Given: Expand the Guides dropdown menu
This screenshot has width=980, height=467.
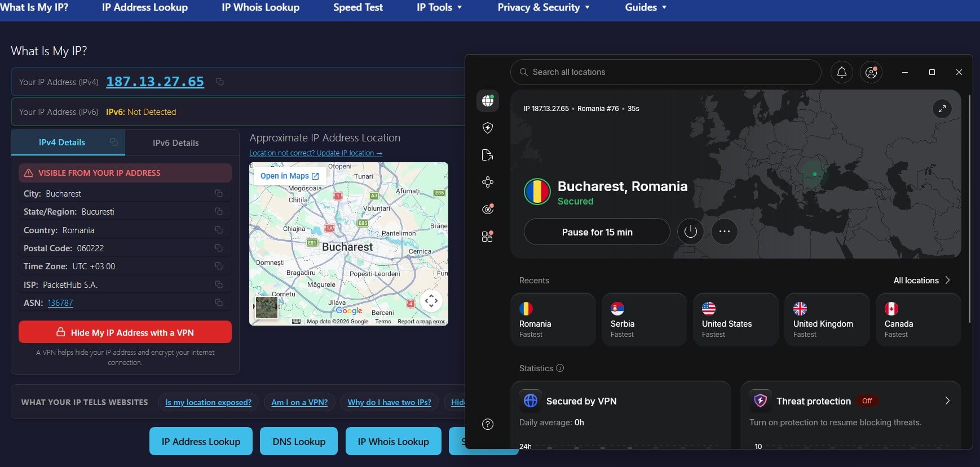Looking at the screenshot, I should 646,7.
